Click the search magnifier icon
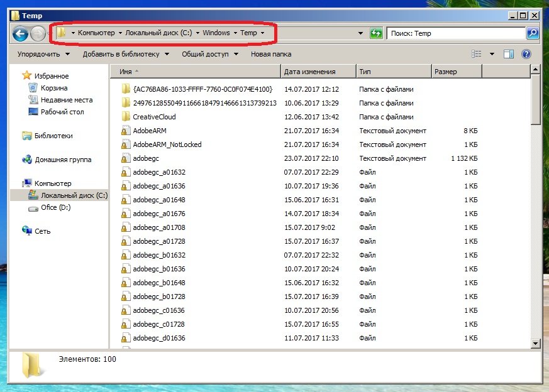 [x=532, y=33]
